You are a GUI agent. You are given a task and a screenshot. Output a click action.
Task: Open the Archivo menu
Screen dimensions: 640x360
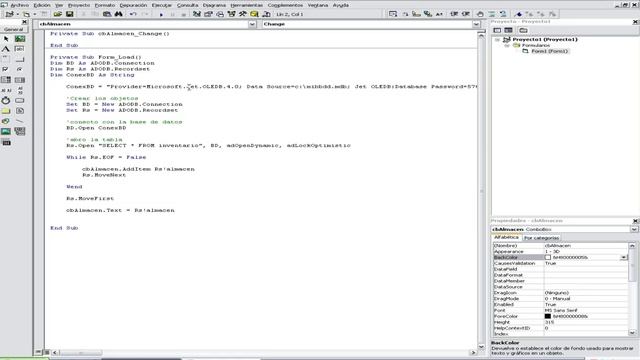coord(19,5)
